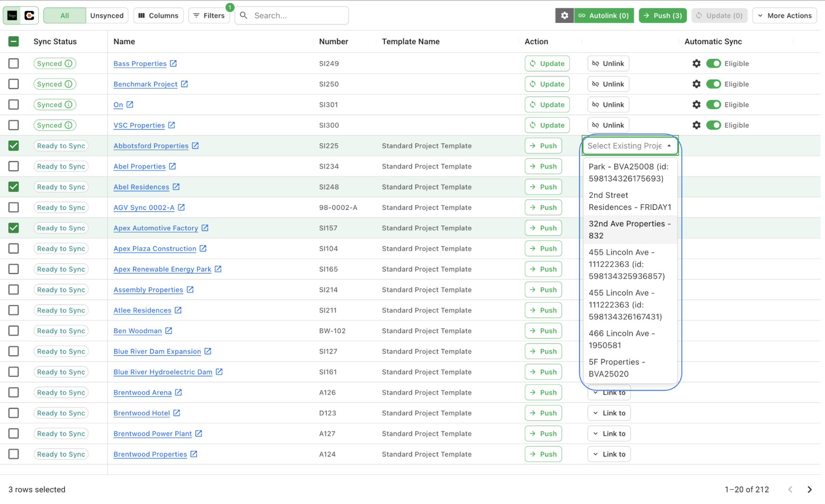Go to next page arrow
This screenshot has width=825, height=504.
pos(809,489)
